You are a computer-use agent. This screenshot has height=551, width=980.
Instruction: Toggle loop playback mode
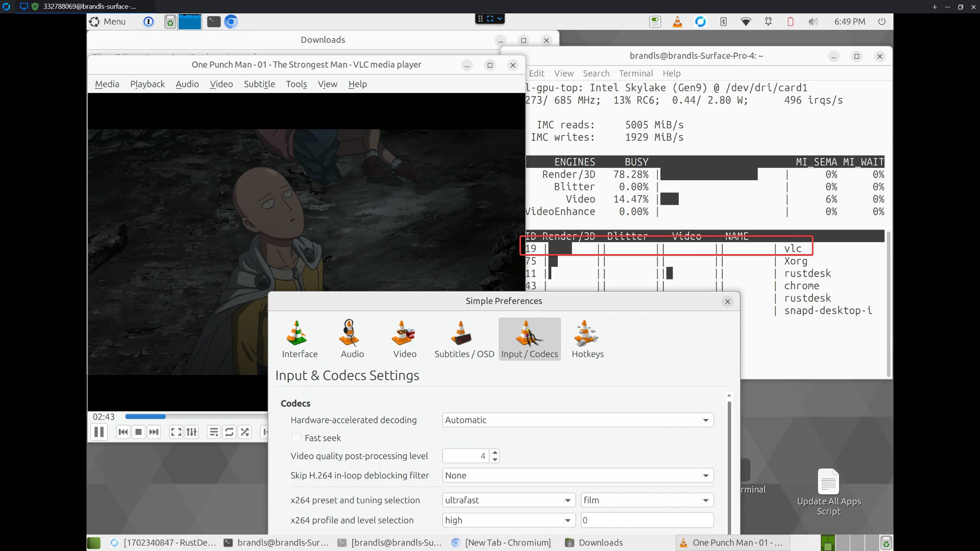[229, 432]
